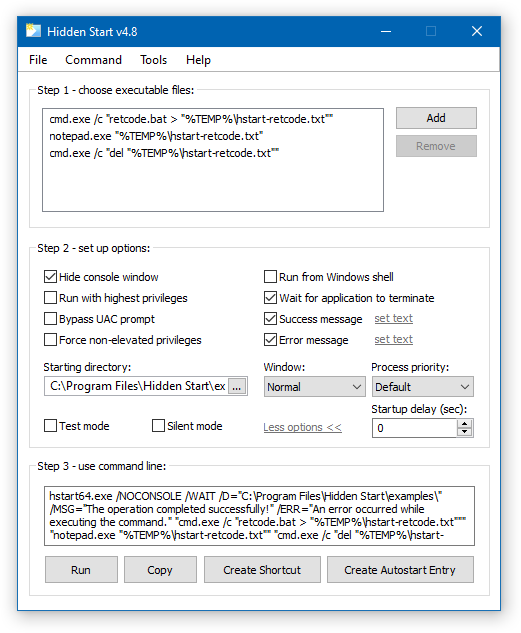Increase startup delay with up arrow
This screenshot has width=521, height=633.
pos(465,423)
